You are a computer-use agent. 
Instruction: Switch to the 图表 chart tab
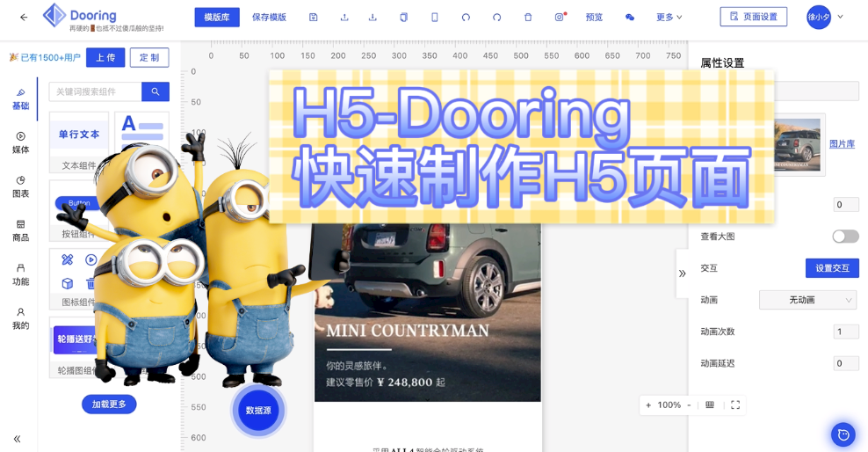tap(20, 186)
